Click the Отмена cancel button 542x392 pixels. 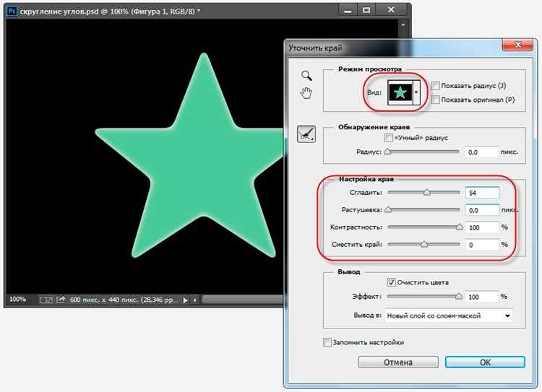[398, 362]
